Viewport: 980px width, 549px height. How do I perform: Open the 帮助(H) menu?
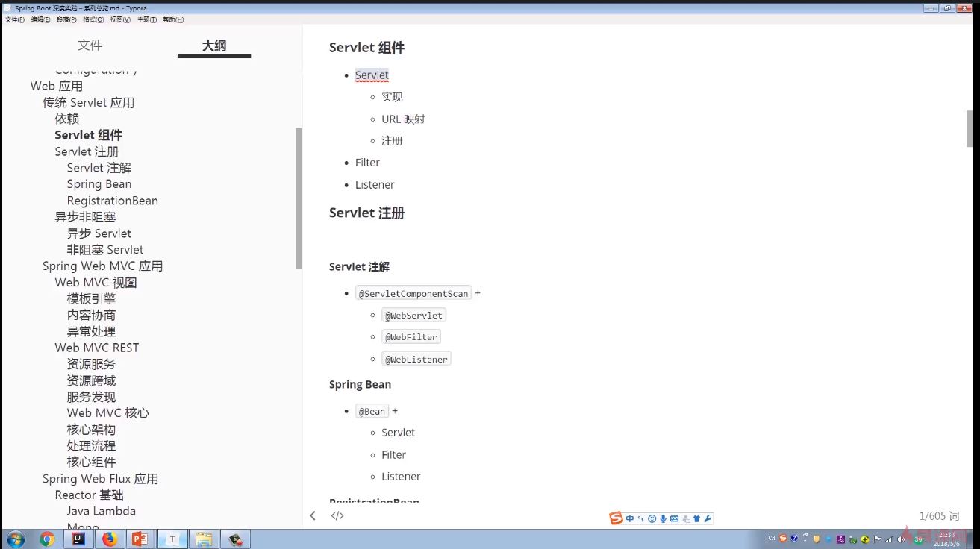(173, 19)
